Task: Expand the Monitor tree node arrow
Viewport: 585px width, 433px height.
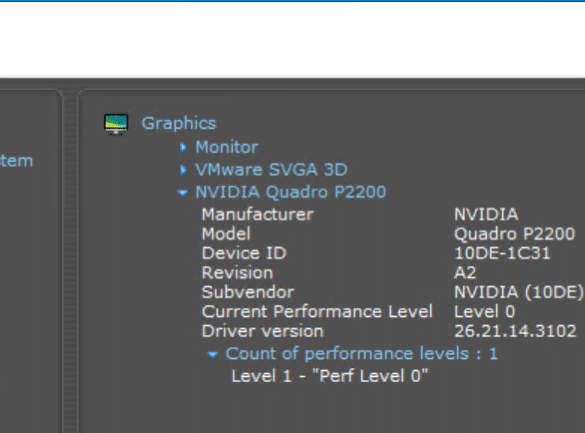Action: point(183,148)
